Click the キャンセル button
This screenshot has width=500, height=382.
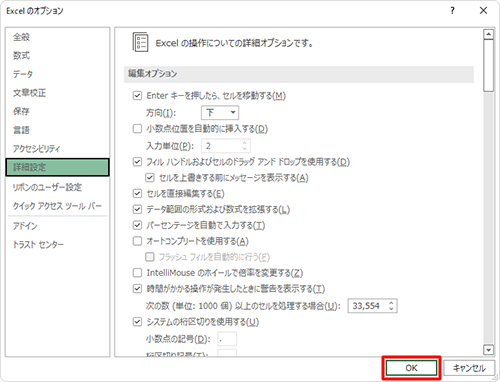point(469,368)
